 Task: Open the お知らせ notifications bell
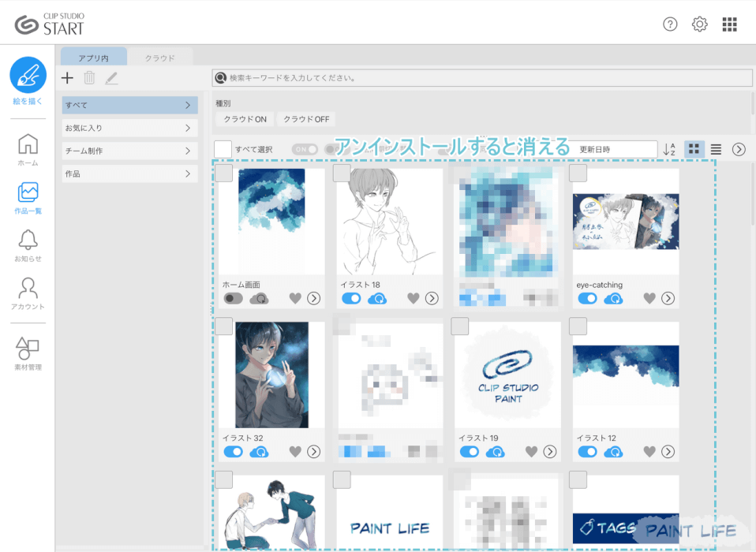pyautogui.click(x=27, y=241)
